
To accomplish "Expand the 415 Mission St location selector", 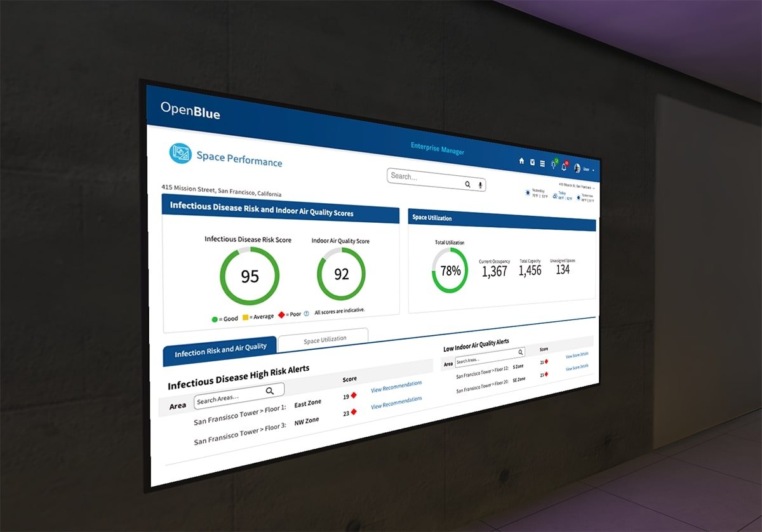I will tap(576, 186).
